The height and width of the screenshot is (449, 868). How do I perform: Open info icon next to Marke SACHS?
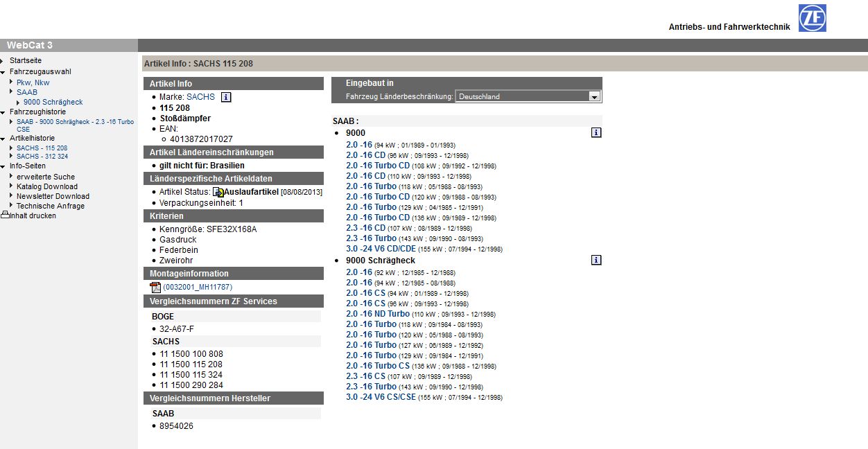[x=226, y=97]
